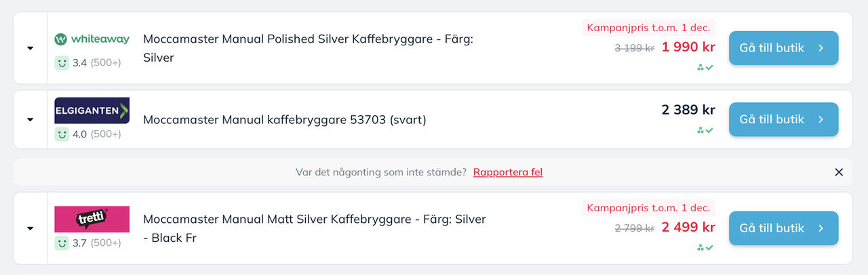Viewport: 868px width, 275px height.
Task: Click Whiteaway's smiley rating icon
Action: [x=62, y=63]
